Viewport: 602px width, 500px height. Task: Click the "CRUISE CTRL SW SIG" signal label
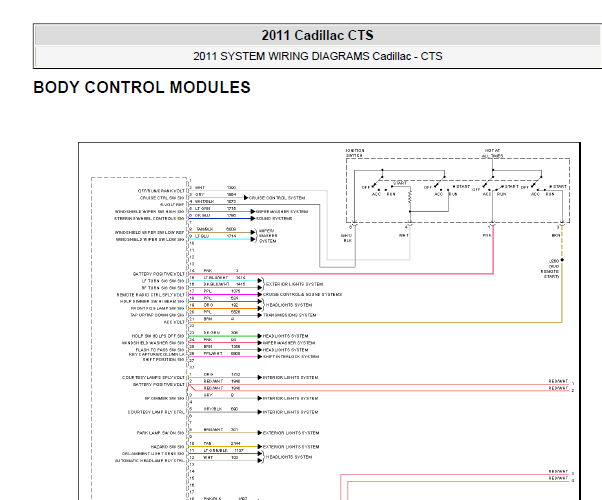point(162,198)
